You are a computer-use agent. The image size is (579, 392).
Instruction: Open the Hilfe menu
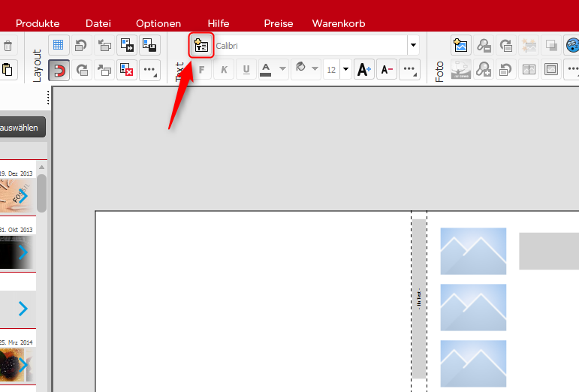click(x=219, y=23)
